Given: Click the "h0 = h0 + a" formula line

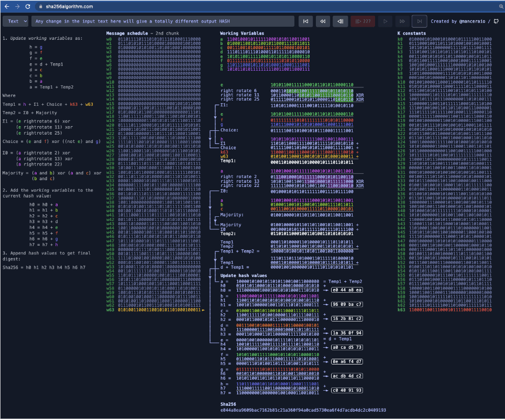Looking at the screenshot, I should tap(43, 205).
